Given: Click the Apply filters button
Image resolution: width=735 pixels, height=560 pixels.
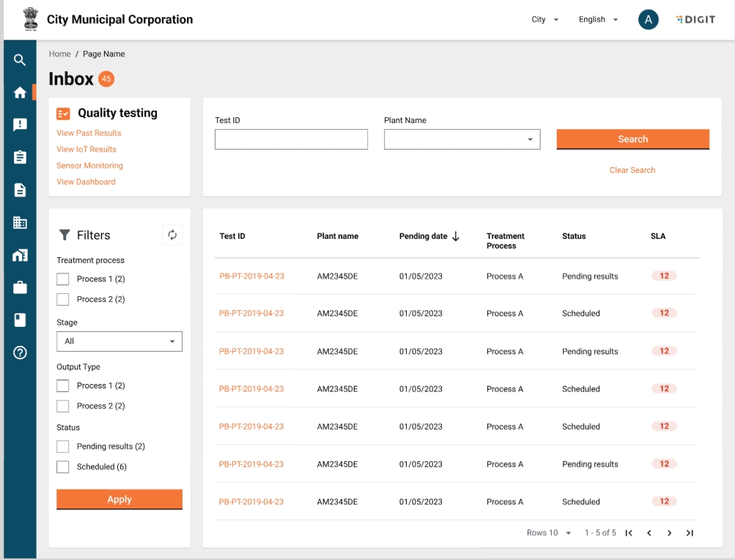Looking at the screenshot, I should (119, 499).
